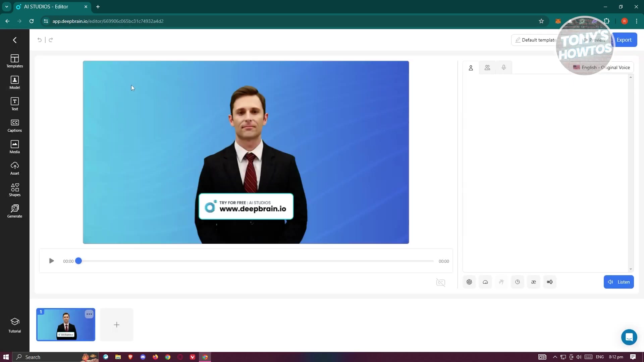Open the speech speed gauge icon

point(485,282)
